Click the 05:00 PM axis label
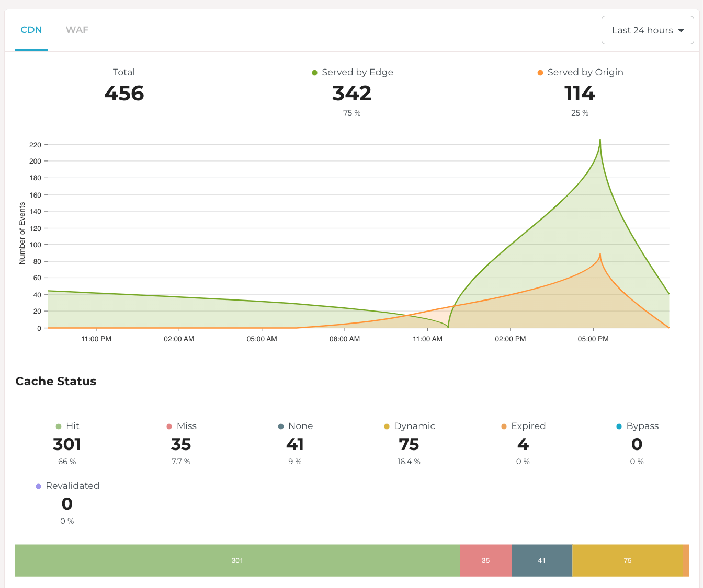Viewport: 703px width, 588px height. (x=593, y=339)
